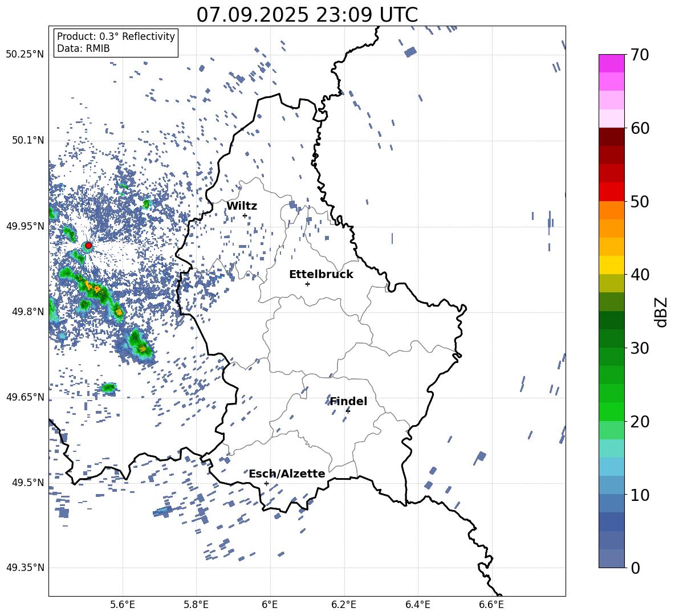Click the 49.8°N latitude label
Image resolution: width=675 pixels, height=616 pixels.
click(28, 312)
